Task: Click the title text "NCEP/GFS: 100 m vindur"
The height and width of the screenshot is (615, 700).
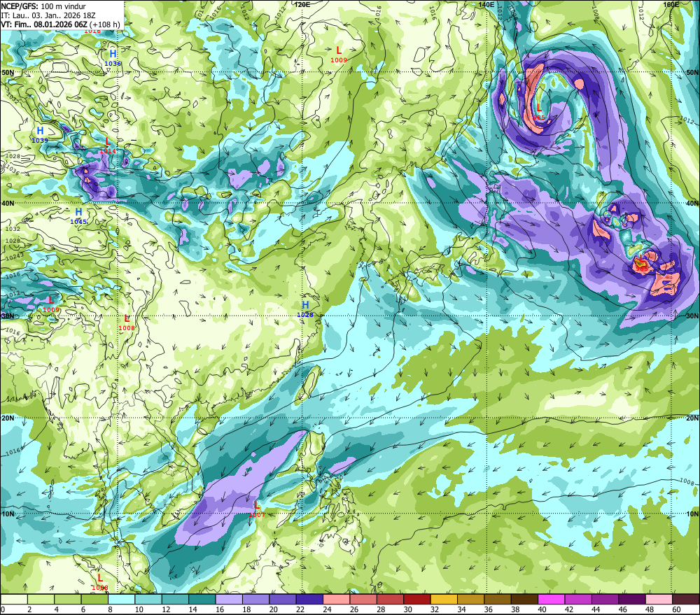Action: tap(43, 6)
